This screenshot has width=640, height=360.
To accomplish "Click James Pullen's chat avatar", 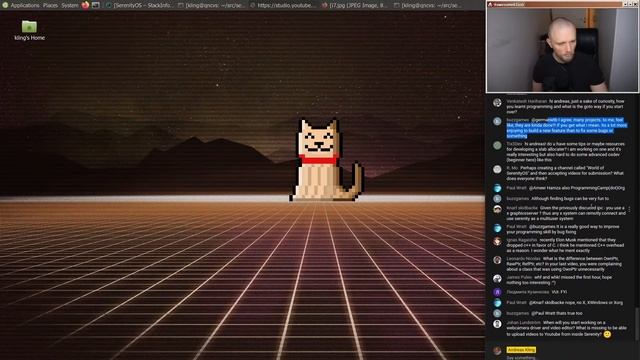I will coord(497,279).
